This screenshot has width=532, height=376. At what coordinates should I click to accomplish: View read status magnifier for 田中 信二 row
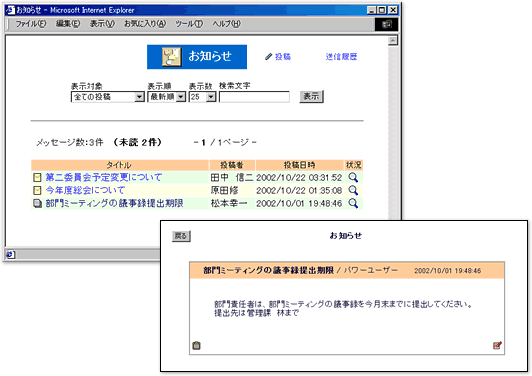pyautogui.click(x=353, y=177)
